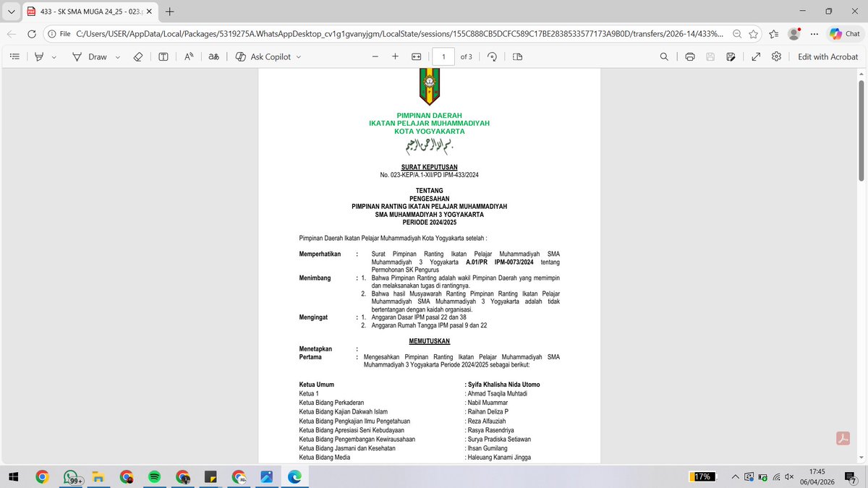Viewport: 868px width, 488px height.
Task: Zoom out with the minus button
Action: point(375,56)
